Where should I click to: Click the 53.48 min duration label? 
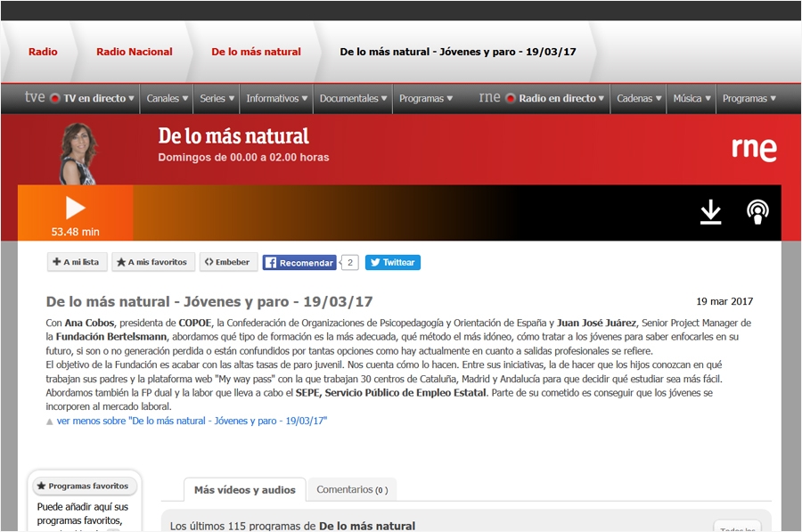tap(75, 232)
